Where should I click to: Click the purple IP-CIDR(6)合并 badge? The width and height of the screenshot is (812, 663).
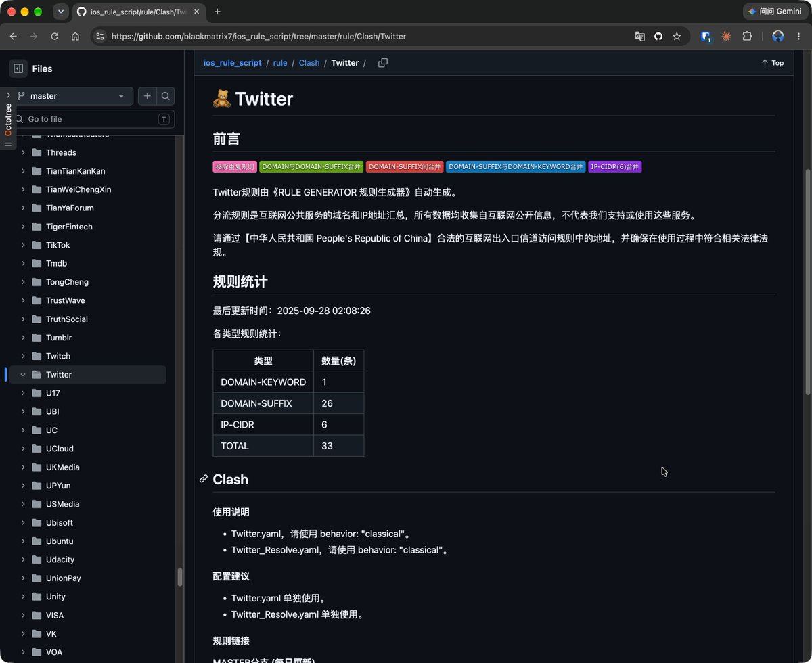point(614,166)
